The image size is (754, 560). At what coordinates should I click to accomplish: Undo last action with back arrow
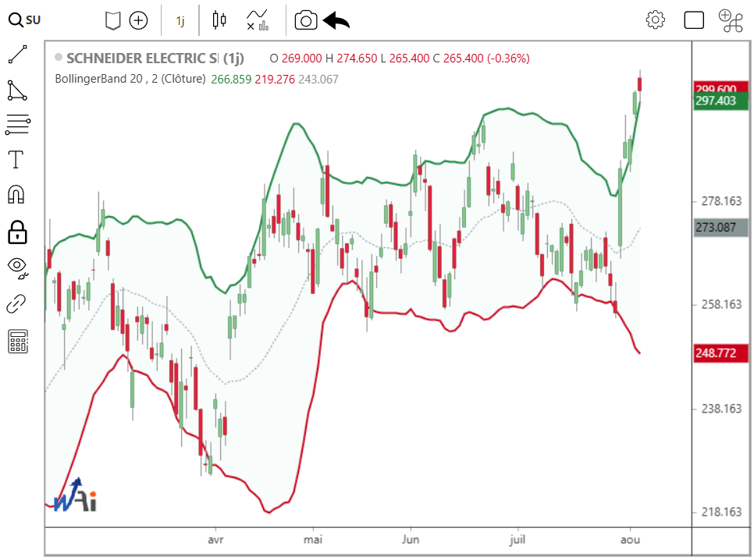[336, 21]
